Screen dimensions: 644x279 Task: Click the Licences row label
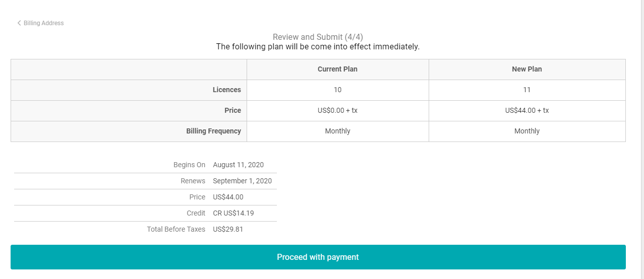226,90
